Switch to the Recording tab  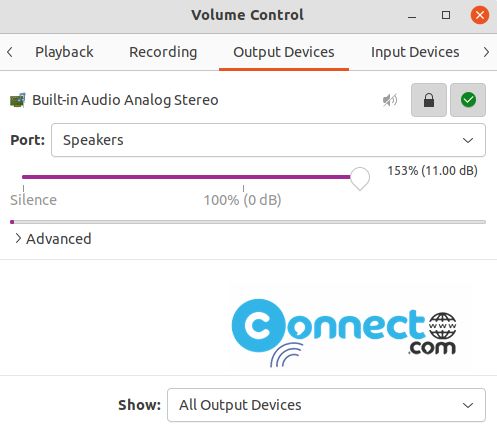click(163, 52)
